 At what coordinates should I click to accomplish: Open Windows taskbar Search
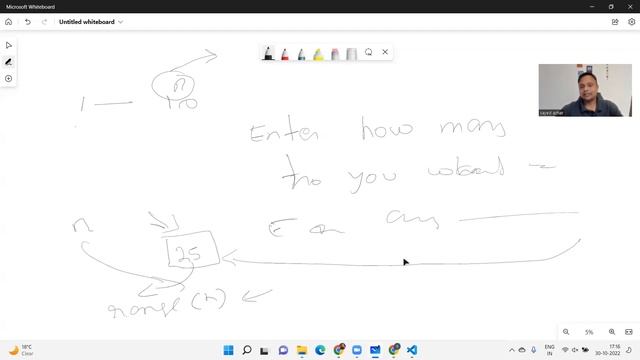click(x=247, y=350)
